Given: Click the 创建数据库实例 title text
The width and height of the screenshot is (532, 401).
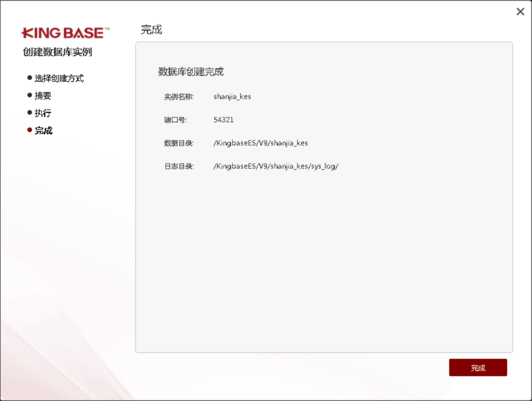Looking at the screenshot, I should point(57,52).
